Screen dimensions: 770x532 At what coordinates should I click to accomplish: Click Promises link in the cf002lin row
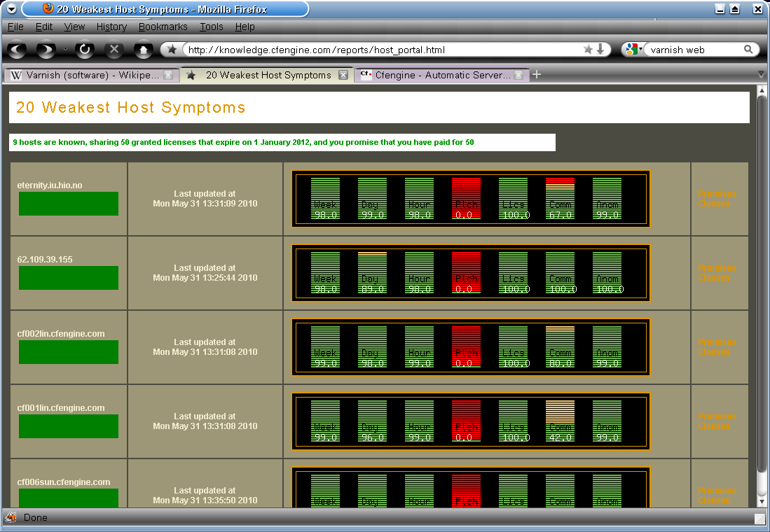point(717,342)
